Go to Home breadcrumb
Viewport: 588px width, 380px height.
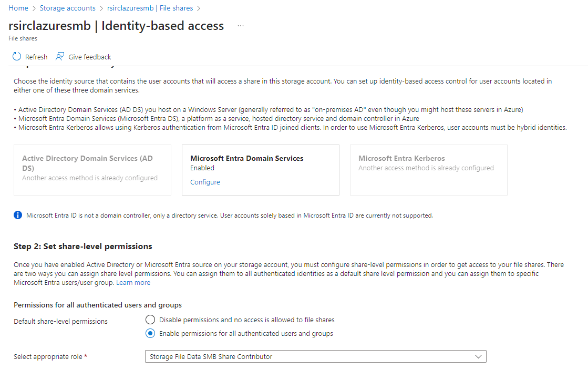[18, 8]
